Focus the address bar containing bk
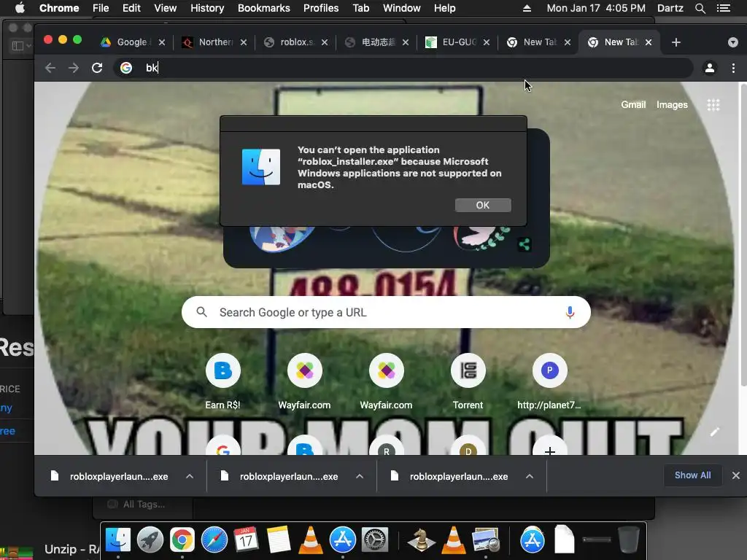The height and width of the screenshot is (560, 747). point(403,68)
